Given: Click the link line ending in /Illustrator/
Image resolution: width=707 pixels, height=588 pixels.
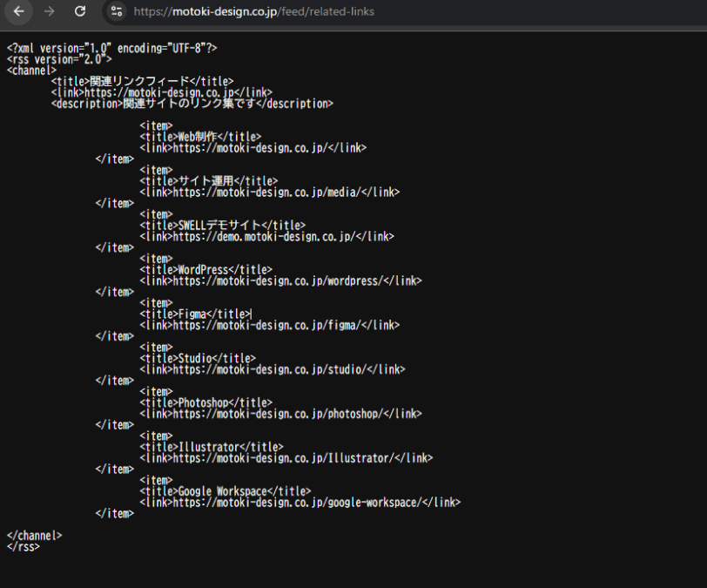Looking at the screenshot, I should [286, 458].
